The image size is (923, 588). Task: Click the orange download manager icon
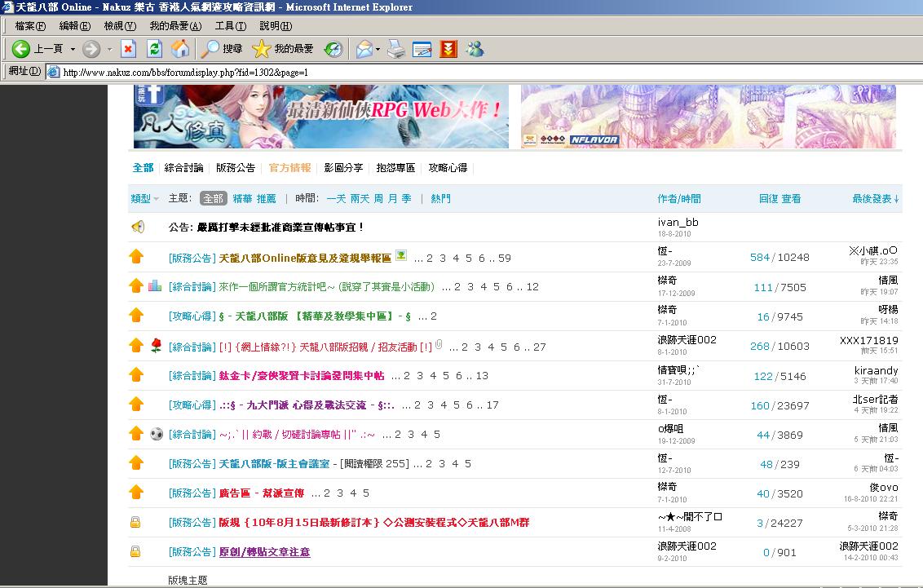(x=448, y=49)
